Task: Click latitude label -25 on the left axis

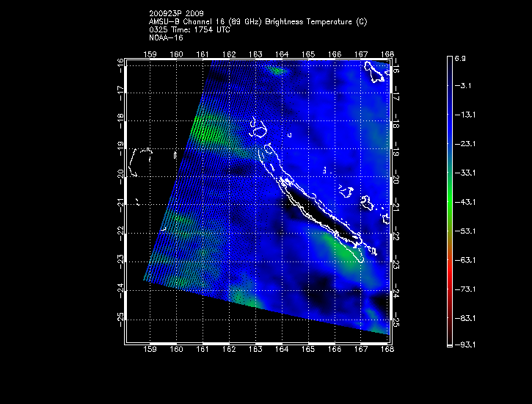Action: (120, 320)
